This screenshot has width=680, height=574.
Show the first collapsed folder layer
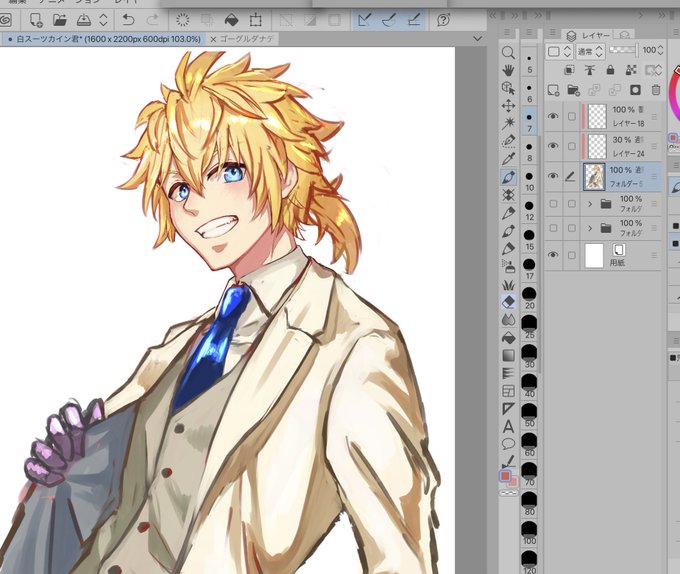(553, 203)
